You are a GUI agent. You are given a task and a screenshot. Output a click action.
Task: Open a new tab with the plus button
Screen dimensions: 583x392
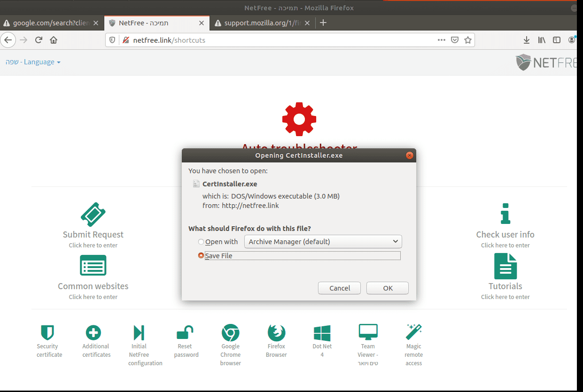[x=323, y=23]
